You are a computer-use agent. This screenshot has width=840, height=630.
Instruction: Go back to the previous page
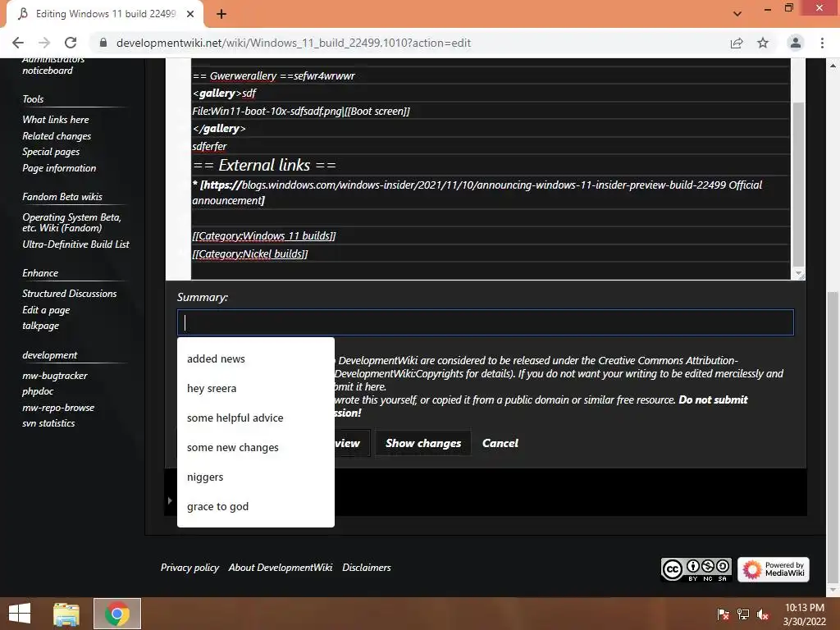coord(18,43)
